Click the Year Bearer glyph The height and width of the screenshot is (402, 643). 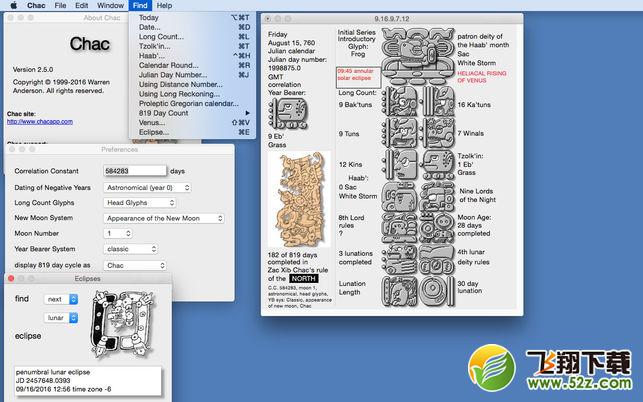point(288,113)
